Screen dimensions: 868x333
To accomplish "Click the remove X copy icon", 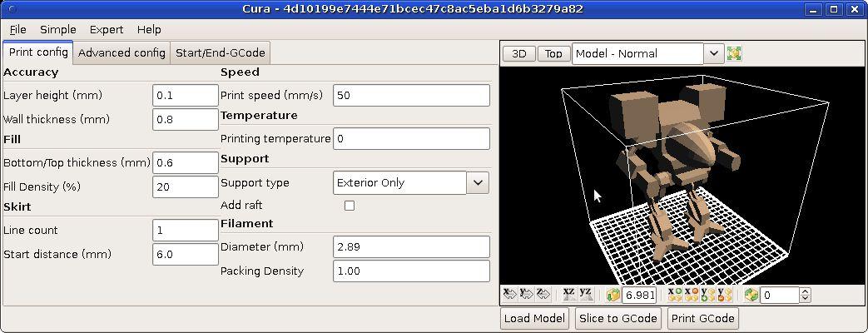I will pyautogui.click(x=691, y=294).
